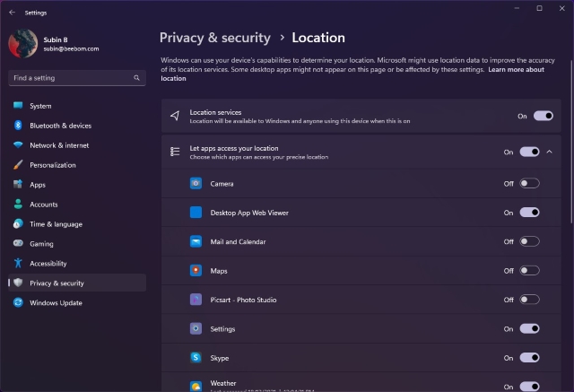Click the user profile picture

tap(22, 44)
